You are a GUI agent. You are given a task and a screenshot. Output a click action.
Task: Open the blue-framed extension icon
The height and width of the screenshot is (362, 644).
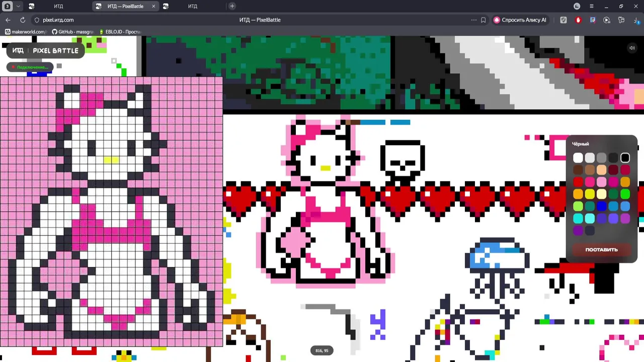coord(593,20)
